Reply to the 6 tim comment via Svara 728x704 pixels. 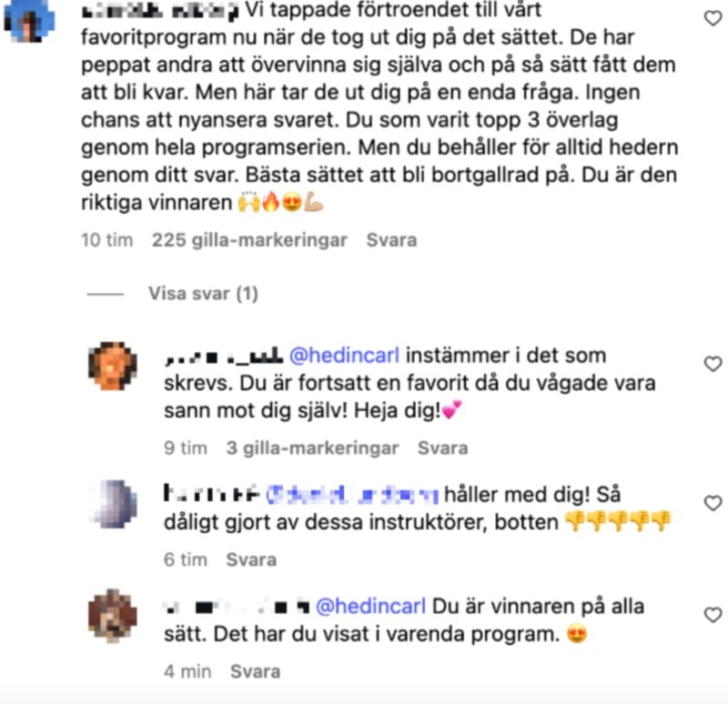pos(251,560)
